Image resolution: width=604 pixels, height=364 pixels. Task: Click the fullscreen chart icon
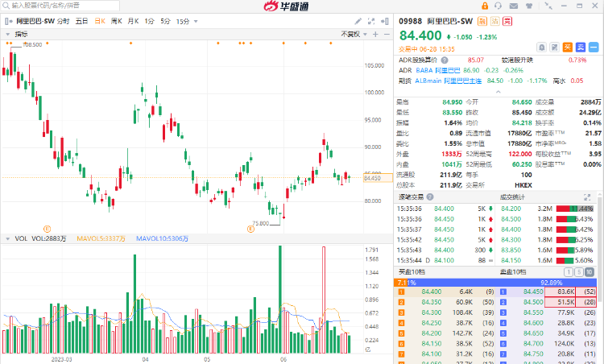tap(371, 21)
